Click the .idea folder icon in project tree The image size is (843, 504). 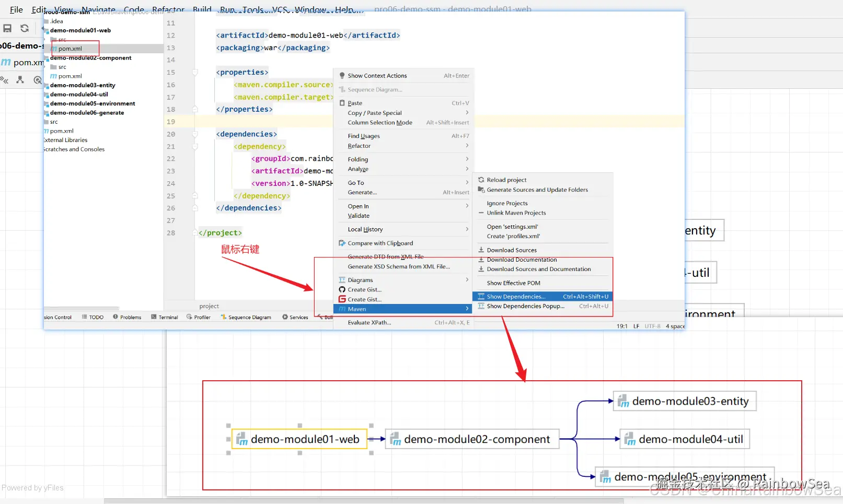[47, 21]
